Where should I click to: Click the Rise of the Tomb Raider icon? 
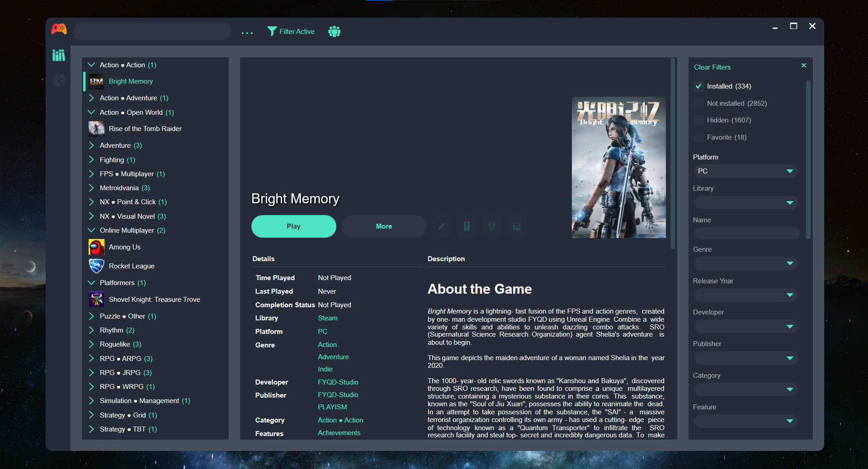click(x=96, y=129)
